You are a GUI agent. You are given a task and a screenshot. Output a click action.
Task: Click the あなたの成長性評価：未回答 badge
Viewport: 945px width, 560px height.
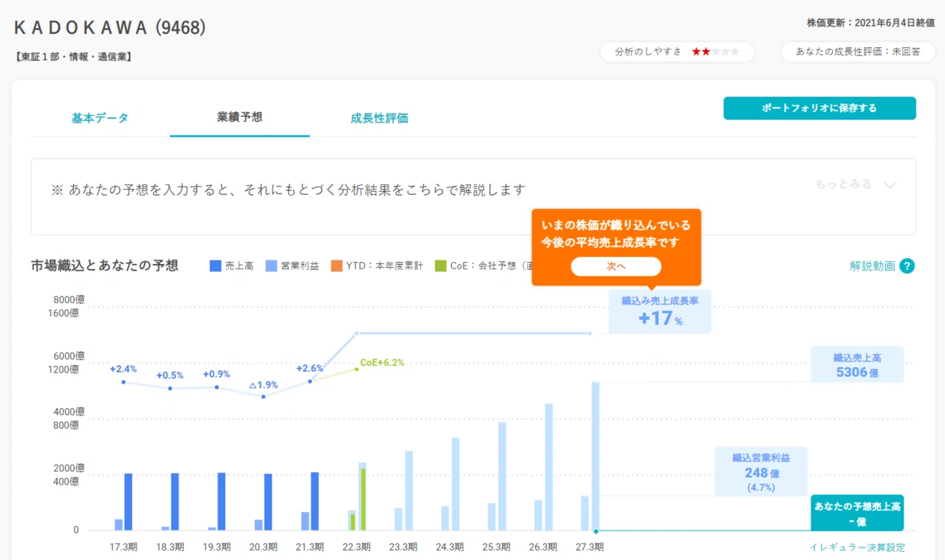point(858,52)
